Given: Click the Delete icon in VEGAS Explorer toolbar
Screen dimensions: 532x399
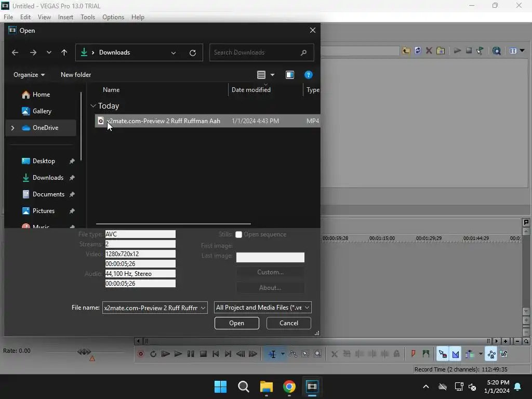Looking at the screenshot, I should pos(429,51).
